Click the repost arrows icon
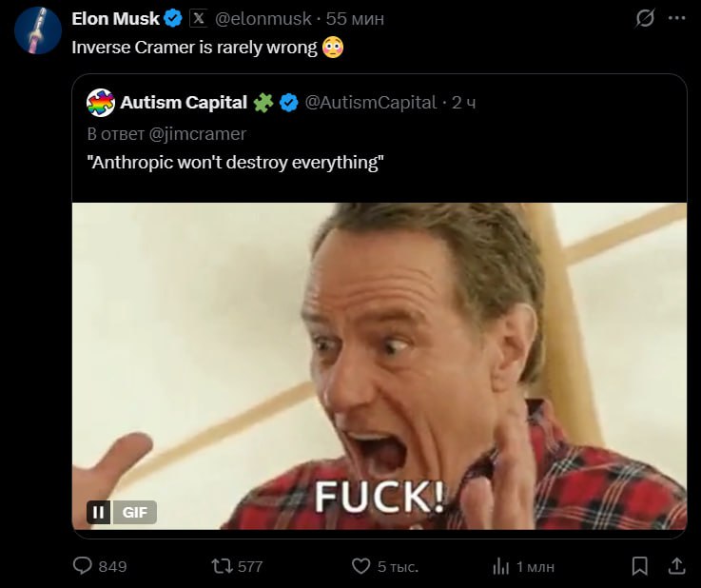Viewport: 701px width, 588px height. coord(221,566)
